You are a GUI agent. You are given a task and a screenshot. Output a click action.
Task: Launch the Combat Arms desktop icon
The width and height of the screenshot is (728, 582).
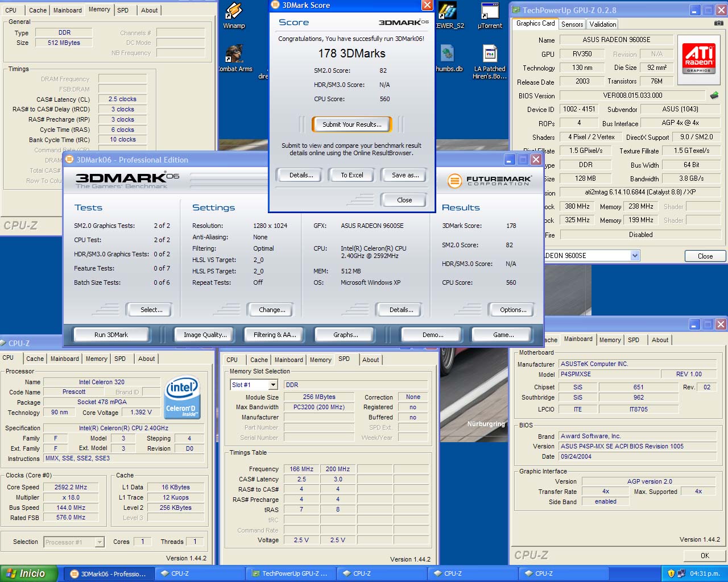(235, 59)
